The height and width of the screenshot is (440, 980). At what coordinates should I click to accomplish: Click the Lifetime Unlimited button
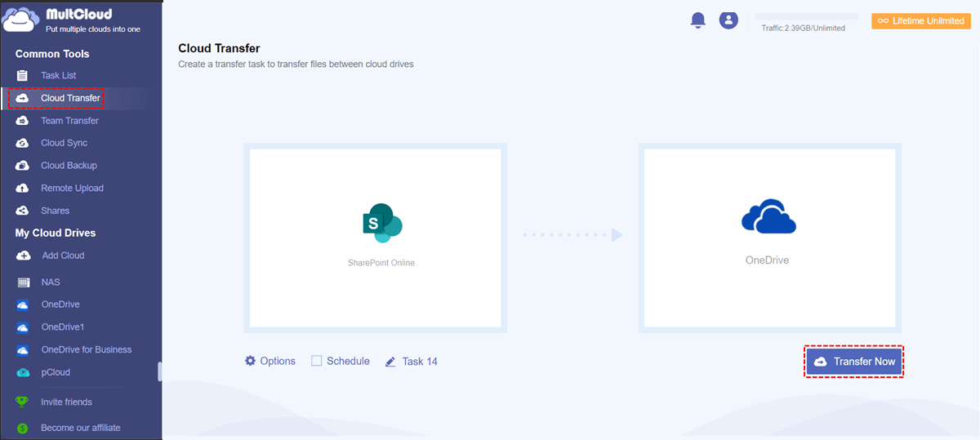pos(920,21)
